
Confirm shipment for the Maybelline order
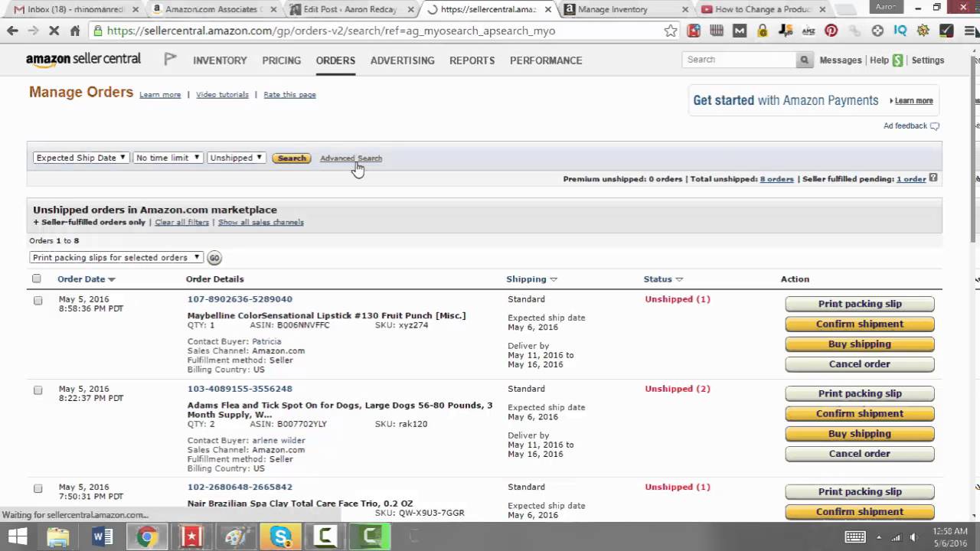pos(860,324)
